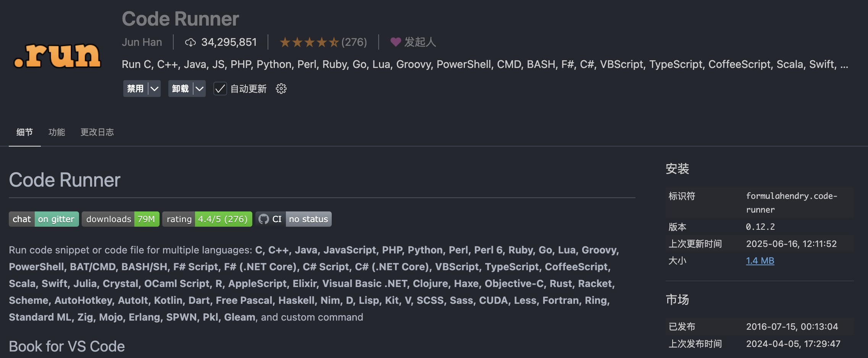Open the extension settings gear
Image resolution: width=868 pixels, height=358 pixels.
(281, 89)
